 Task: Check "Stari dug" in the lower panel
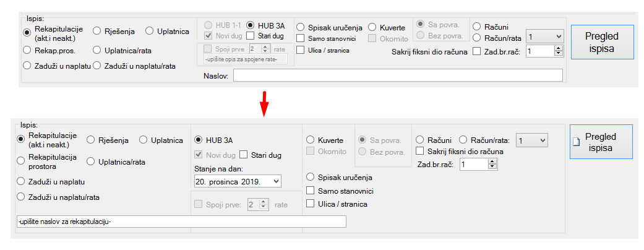click(x=243, y=154)
